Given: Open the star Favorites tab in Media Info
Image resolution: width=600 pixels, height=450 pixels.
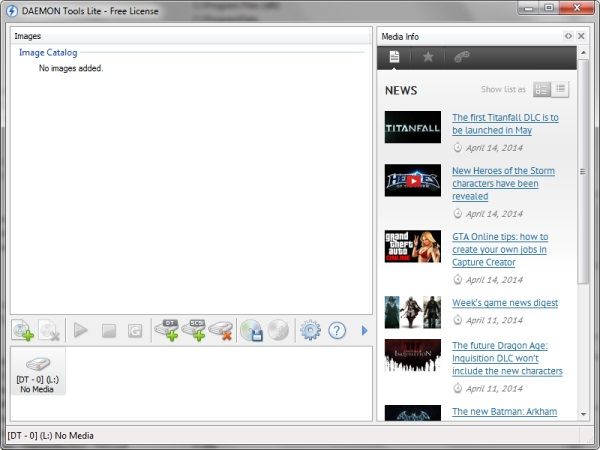Looking at the screenshot, I should click(x=428, y=57).
